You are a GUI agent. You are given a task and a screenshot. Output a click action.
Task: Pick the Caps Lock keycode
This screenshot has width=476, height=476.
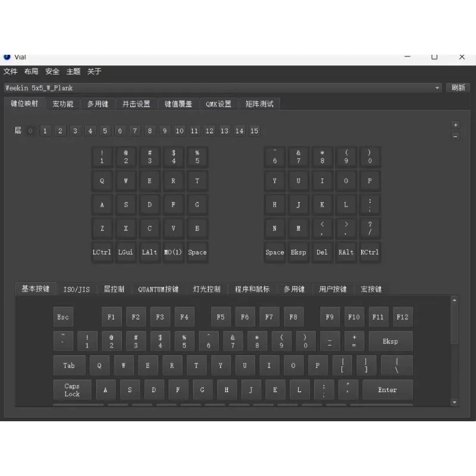point(72,390)
